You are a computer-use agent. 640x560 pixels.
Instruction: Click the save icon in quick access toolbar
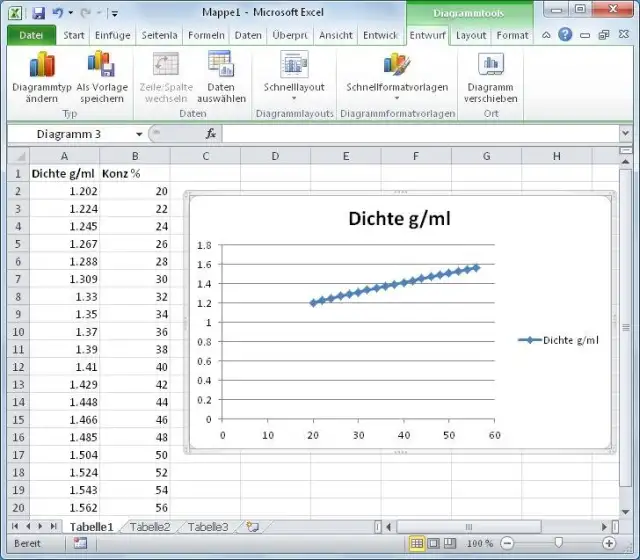click(39, 14)
